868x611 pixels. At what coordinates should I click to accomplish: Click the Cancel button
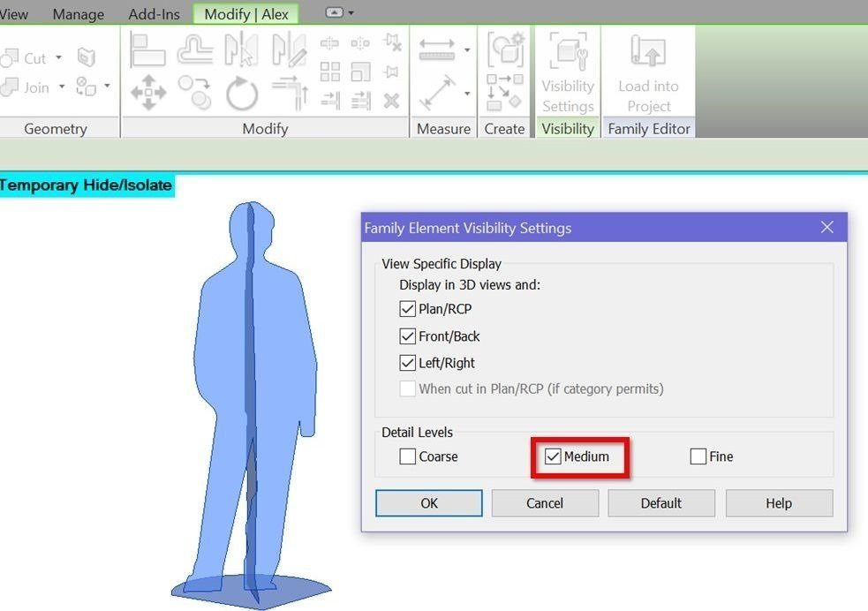(x=545, y=503)
